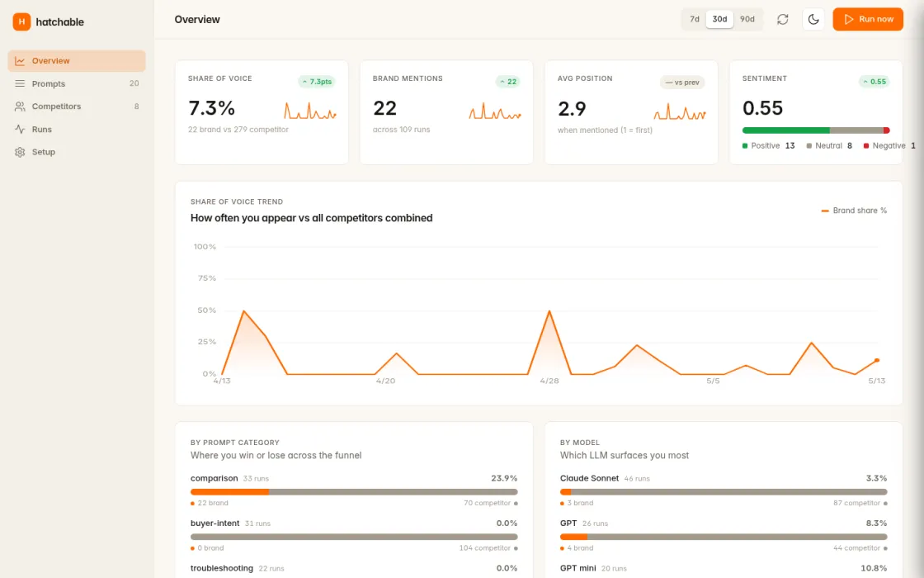Screen dimensions: 924x578
Task: Click the Brand Mentions 22 change badge
Action: 508,82
